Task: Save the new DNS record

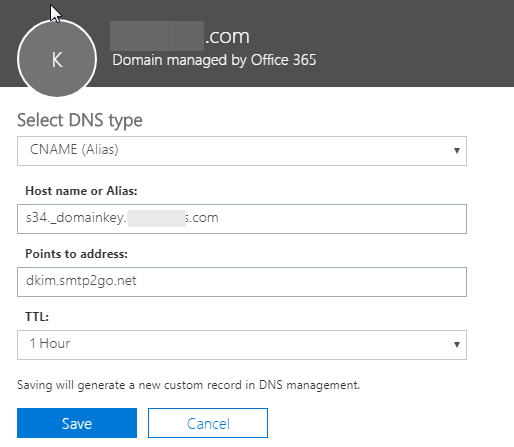Action: [x=77, y=423]
